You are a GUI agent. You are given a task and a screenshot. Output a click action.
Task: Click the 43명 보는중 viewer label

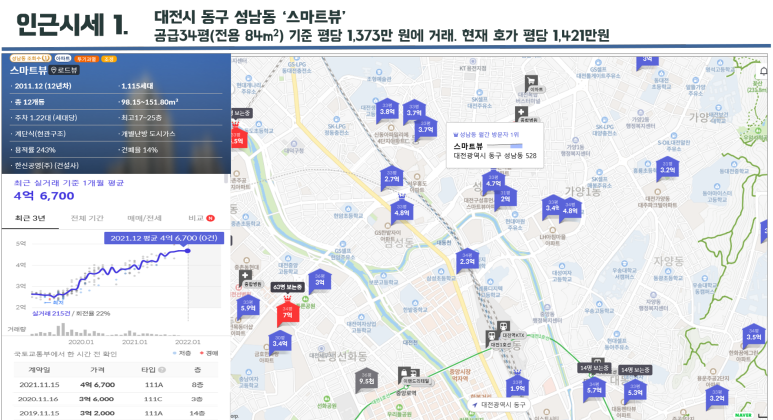288,287
